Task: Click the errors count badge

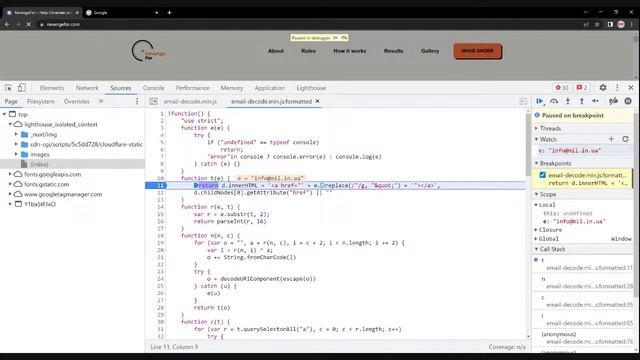Action: (x=562, y=88)
